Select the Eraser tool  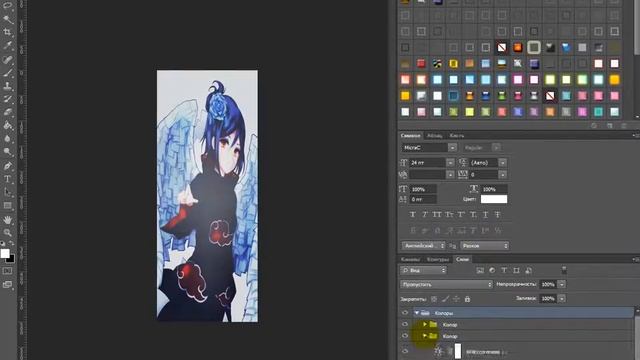pos(7,112)
